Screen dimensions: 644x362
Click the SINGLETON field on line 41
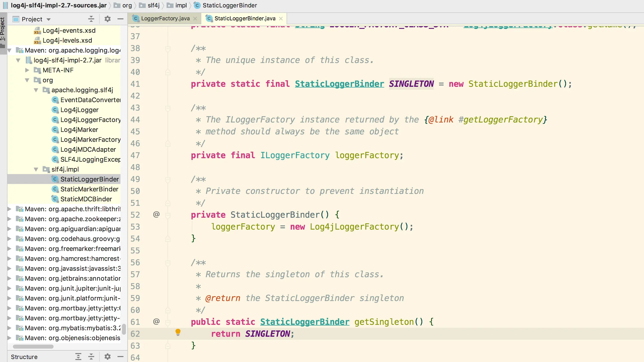(411, 84)
